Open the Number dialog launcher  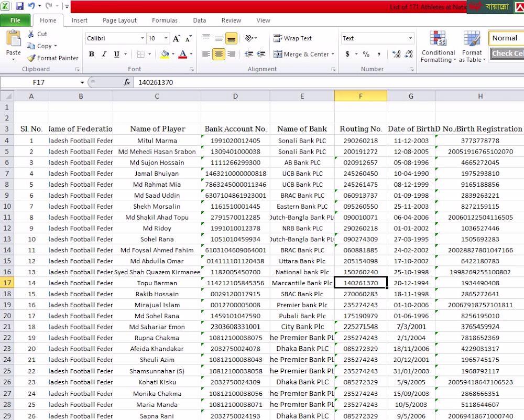click(x=411, y=69)
